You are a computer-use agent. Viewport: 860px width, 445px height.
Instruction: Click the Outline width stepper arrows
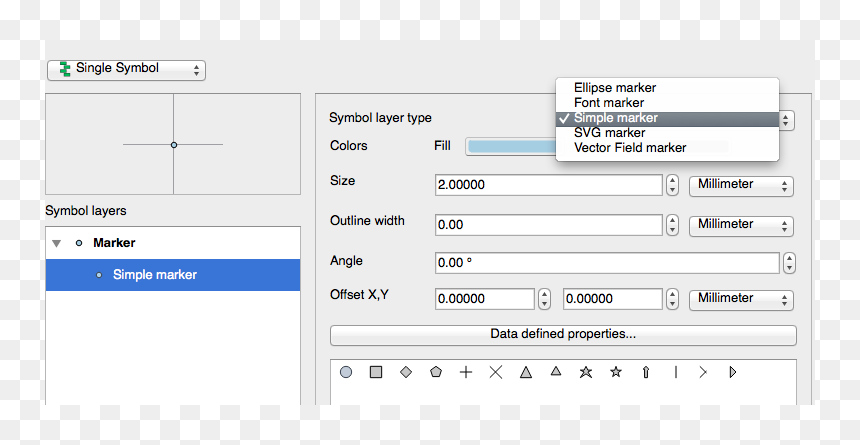click(x=672, y=225)
